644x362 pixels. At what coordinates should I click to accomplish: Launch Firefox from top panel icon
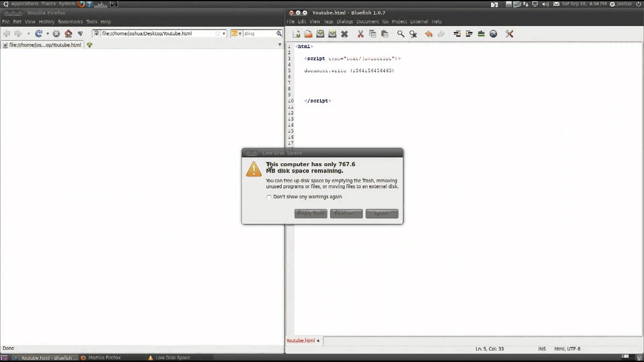tap(81, 4)
